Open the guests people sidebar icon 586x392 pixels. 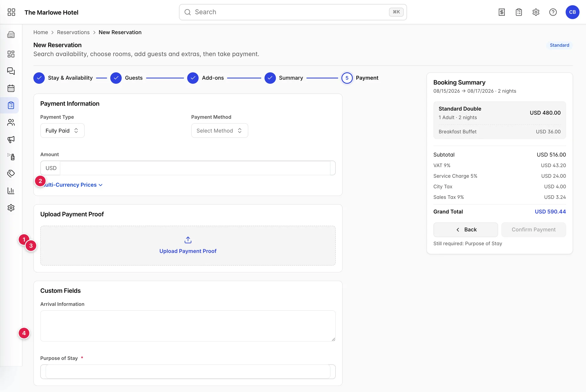(x=11, y=122)
